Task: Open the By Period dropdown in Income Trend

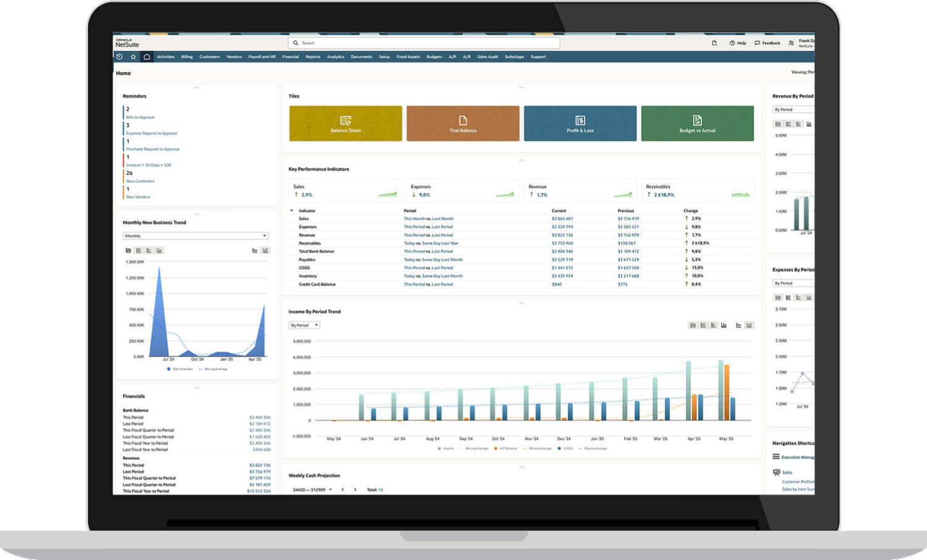Action: pos(304,325)
